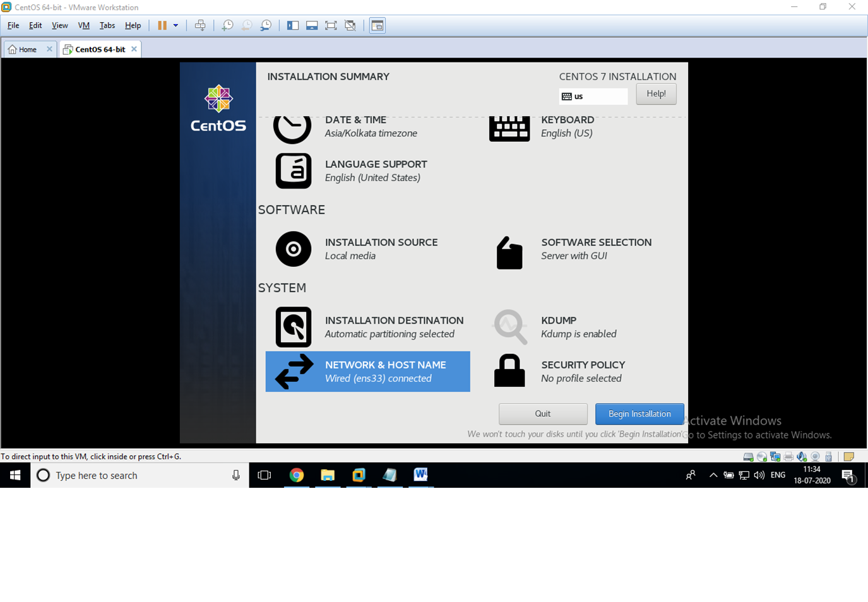The height and width of the screenshot is (602, 868).
Task: Toggle the library sidebar visibility
Action: [x=292, y=25]
